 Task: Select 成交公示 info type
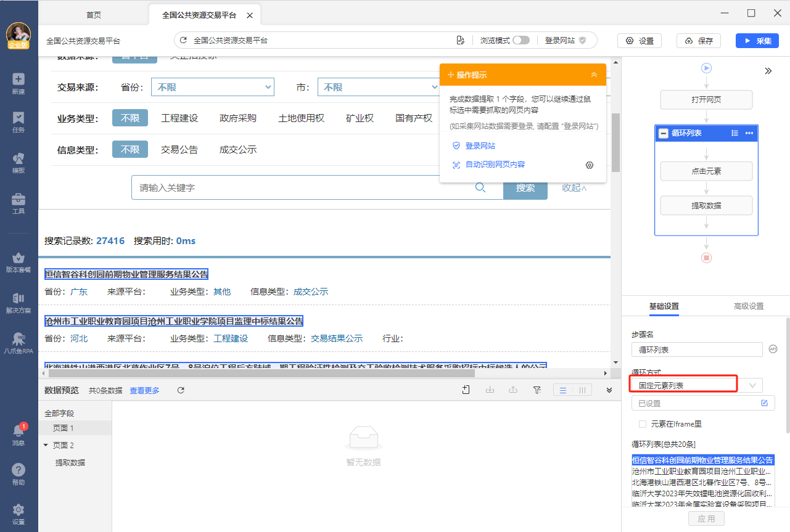click(238, 149)
